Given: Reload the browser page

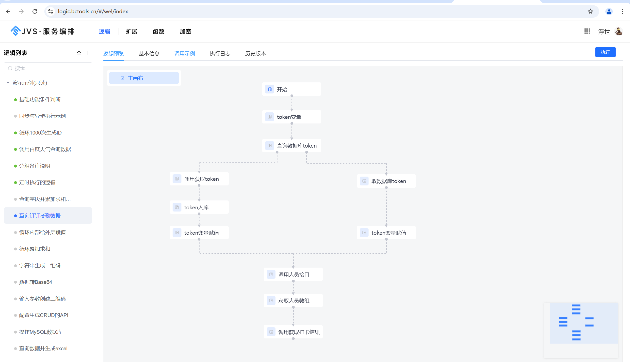Looking at the screenshot, I should click(x=35, y=12).
